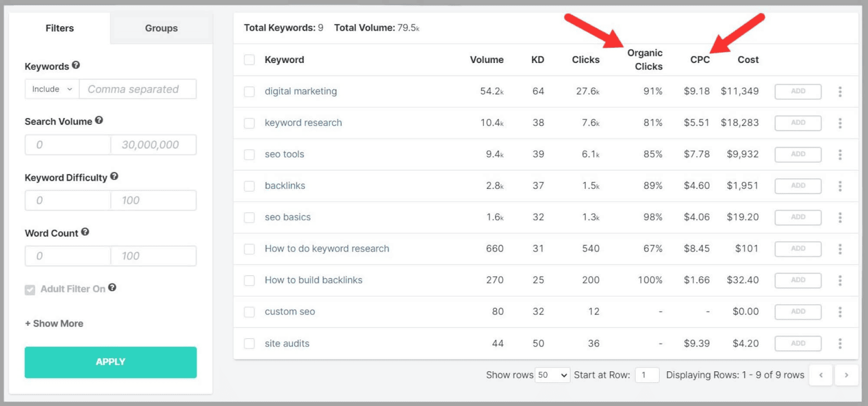Select the Filters tab
The width and height of the screenshot is (868, 406).
(60, 28)
